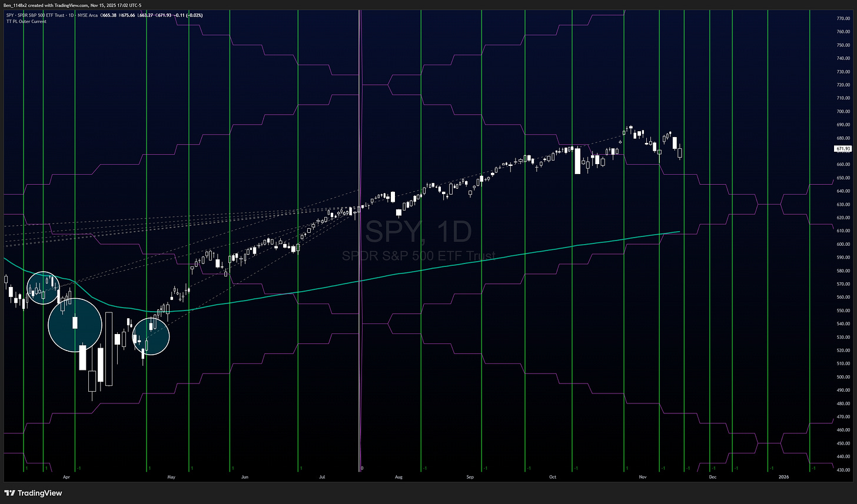Click the Apr label on the time axis
Screen dimensions: 857x504
(x=66, y=476)
